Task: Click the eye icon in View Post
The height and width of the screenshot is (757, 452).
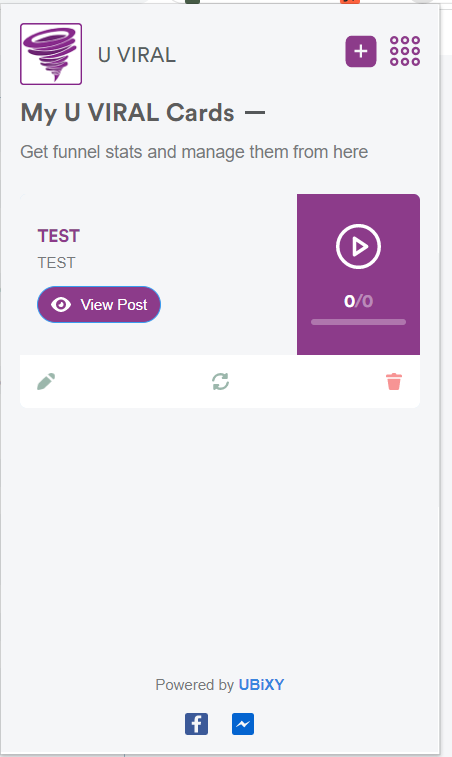Action: [x=61, y=305]
